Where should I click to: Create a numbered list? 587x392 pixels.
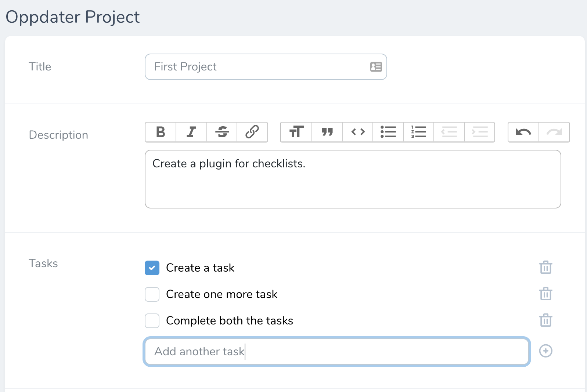click(x=419, y=132)
